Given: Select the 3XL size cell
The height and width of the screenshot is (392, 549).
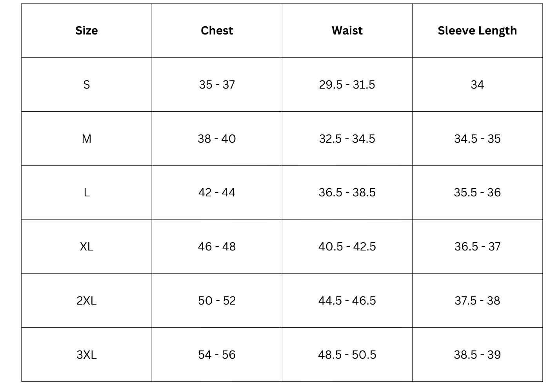Looking at the screenshot, I should point(86,355).
